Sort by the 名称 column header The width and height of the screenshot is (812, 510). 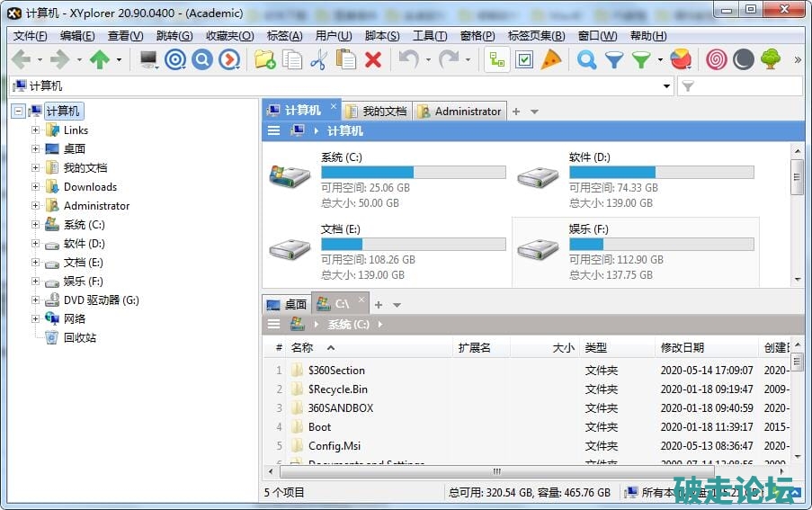tap(370, 347)
